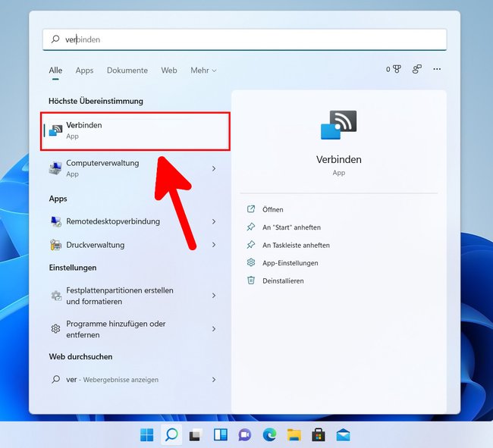The width and height of the screenshot is (493, 448).
Task: Click the search box containing verbinden
Action: point(245,39)
